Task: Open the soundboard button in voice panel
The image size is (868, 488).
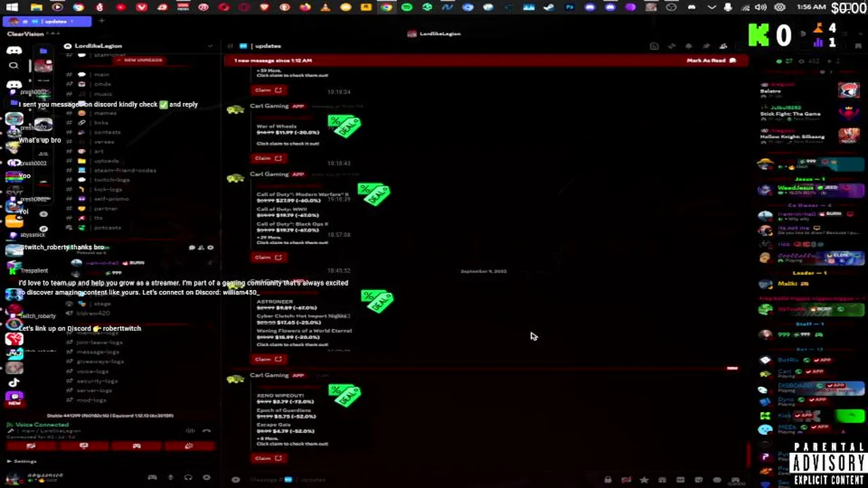Action: click(x=189, y=445)
